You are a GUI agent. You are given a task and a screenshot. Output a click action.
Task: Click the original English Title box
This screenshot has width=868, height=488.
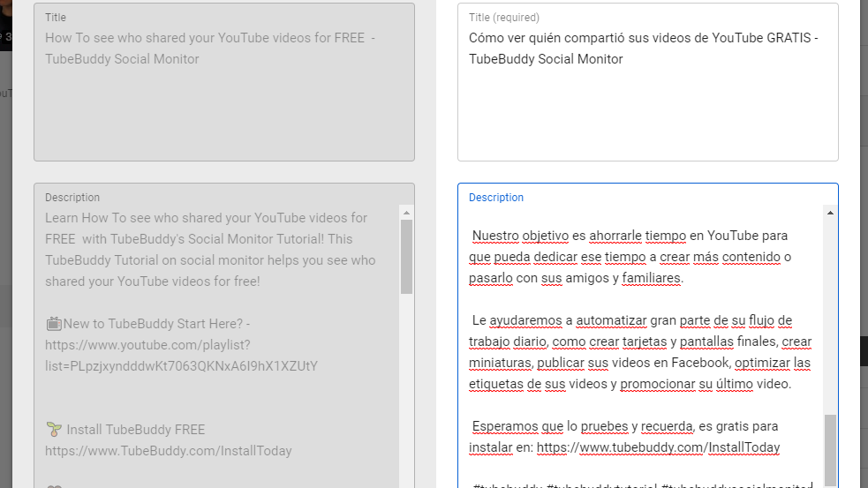pos(224,82)
